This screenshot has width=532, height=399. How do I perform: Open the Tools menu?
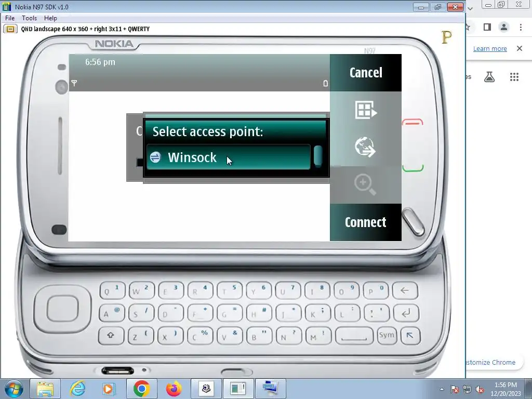(x=29, y=18)
